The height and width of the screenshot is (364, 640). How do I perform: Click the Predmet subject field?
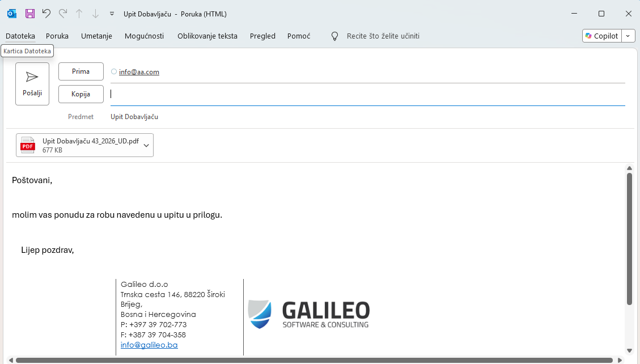point(368,117)
